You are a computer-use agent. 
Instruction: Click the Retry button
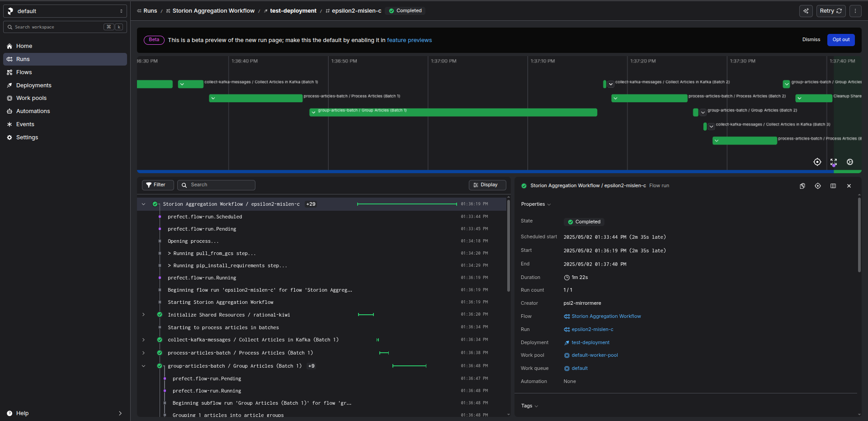point(831,11)
